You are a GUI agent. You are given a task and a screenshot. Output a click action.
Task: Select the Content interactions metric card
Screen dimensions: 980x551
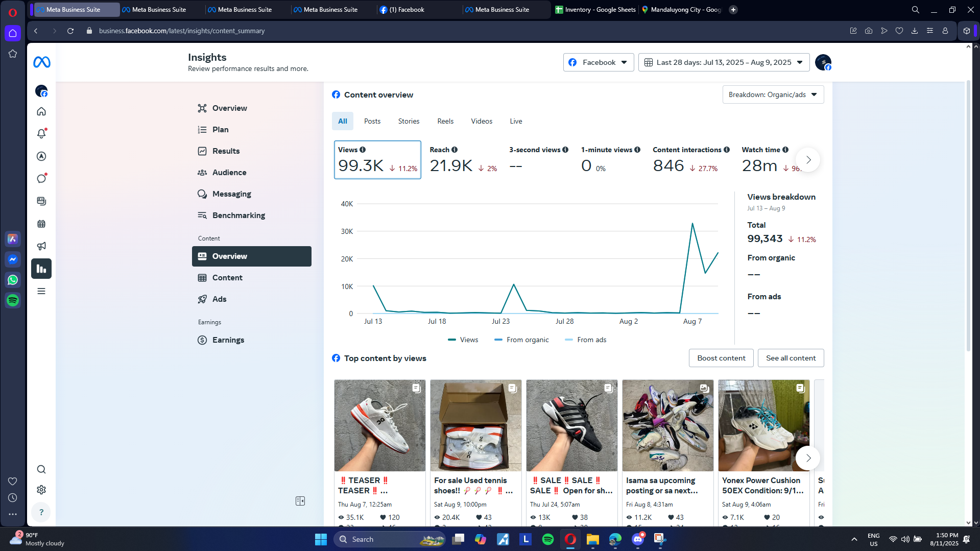[690, 160]
